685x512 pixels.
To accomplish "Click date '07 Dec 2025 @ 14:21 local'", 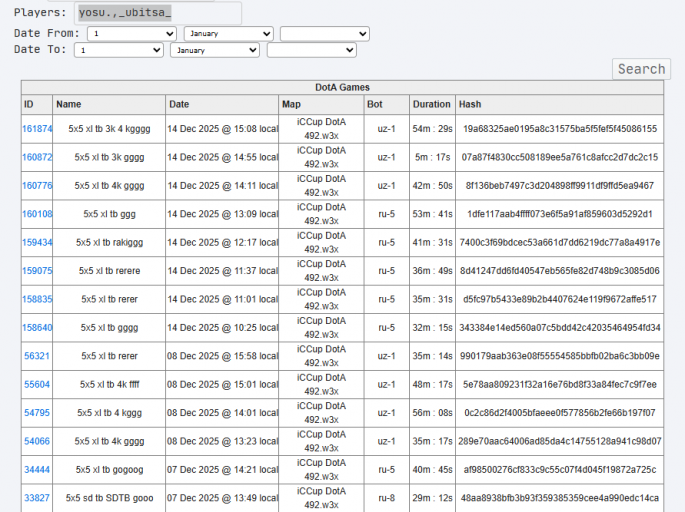I will click(x=222, y=470).
